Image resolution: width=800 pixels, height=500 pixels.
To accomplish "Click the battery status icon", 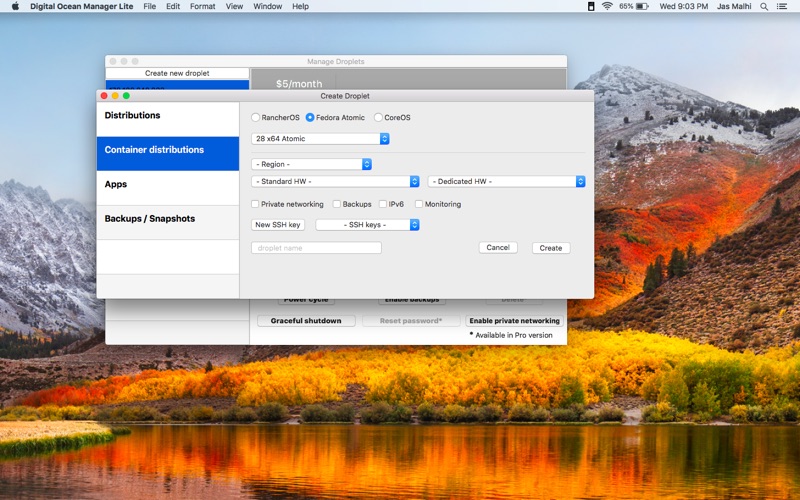I will (642, 7).
